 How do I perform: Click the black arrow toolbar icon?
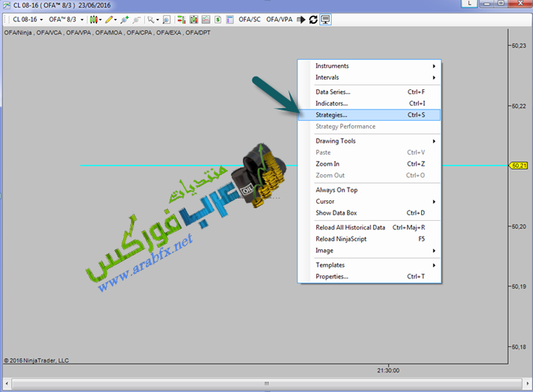coord(301,20)
